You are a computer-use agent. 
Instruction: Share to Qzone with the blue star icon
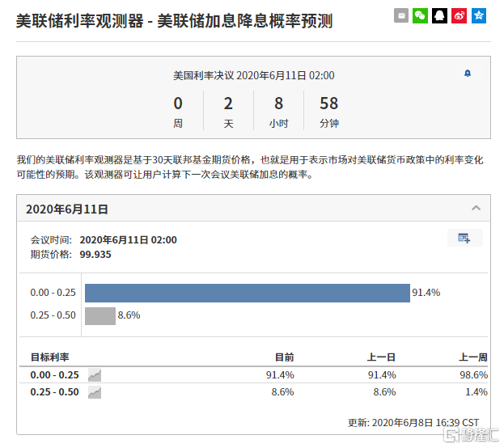(478, 15)
